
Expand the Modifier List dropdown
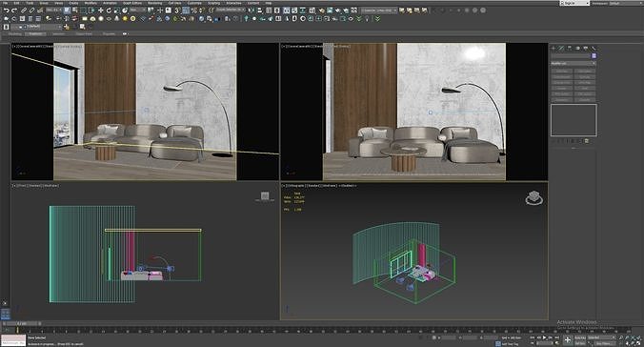point(574,63)
